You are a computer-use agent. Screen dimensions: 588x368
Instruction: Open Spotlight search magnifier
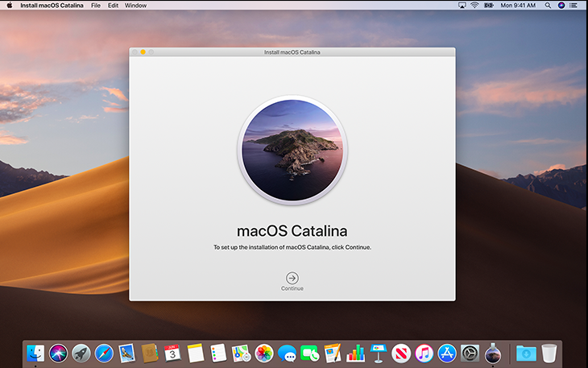(x=548, y=6)
